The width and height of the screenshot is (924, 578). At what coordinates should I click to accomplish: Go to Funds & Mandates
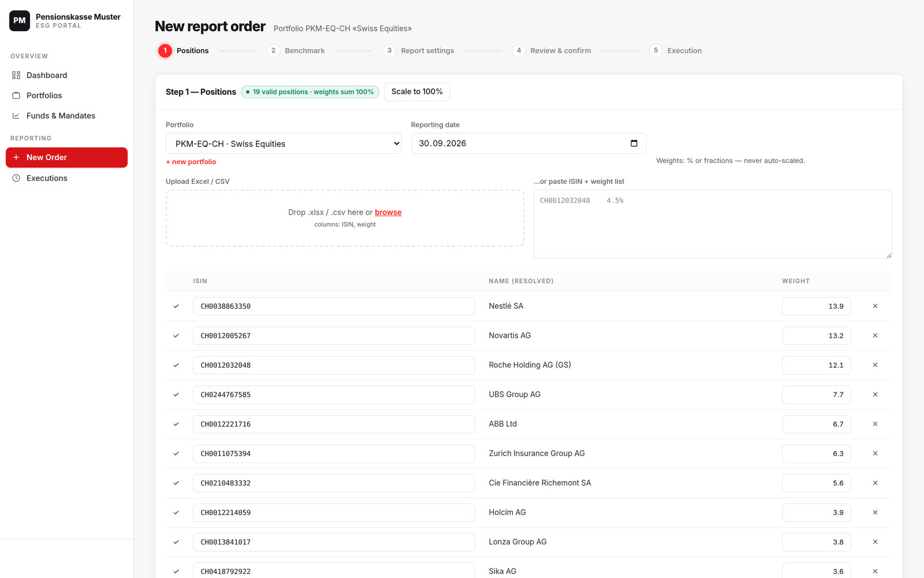click(x=66, y=116)
